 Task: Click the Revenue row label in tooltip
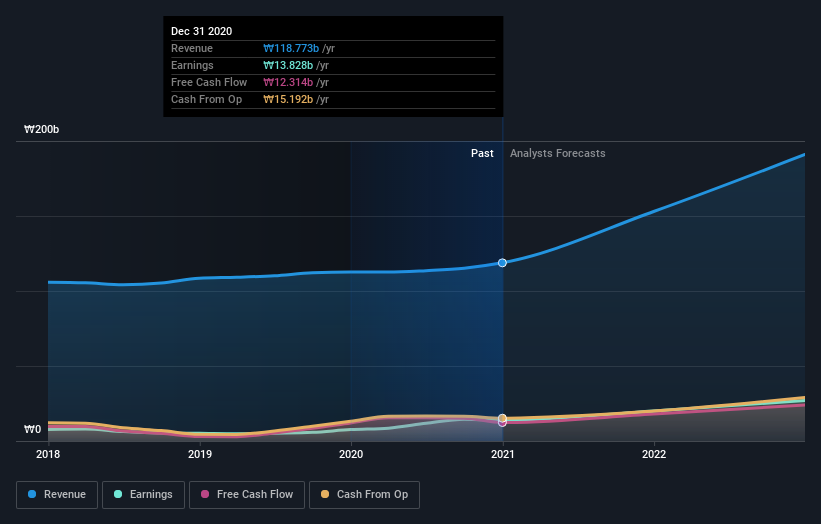[192, 48]
